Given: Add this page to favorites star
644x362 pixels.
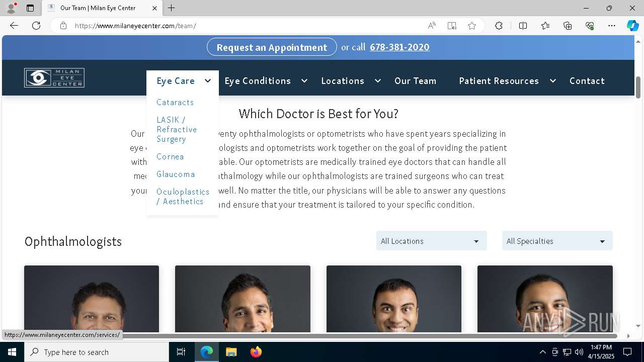Looking at the screenshot, I should (x=471, y=26).
